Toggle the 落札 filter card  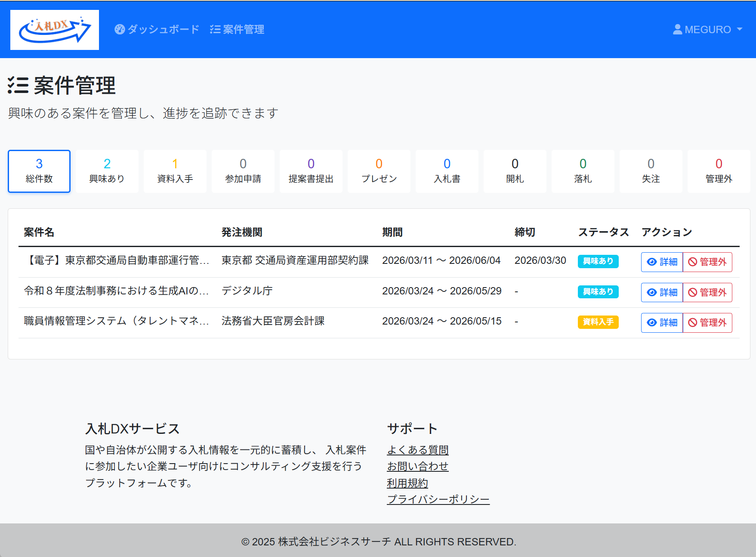[x=583, y=171]
